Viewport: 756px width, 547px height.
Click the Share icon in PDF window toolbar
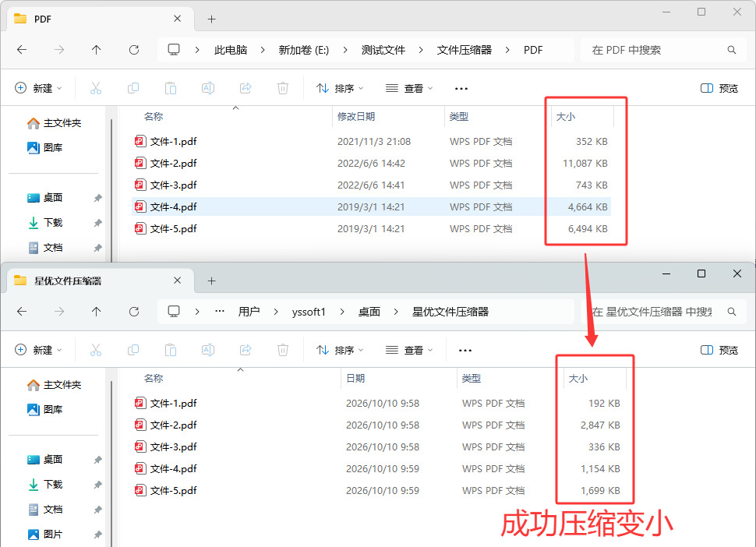pyautogui.click(x=246, y=88)
